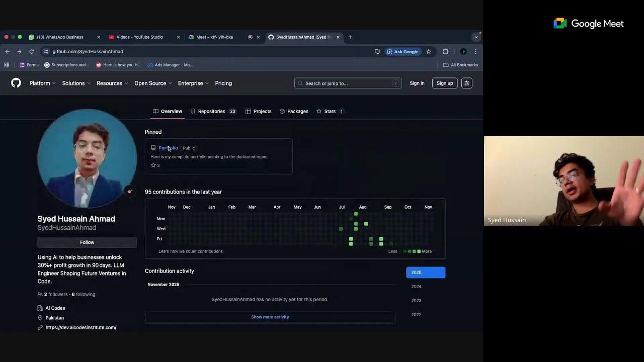The image size is (644, 362).
Task: Follow Syed Hussain Ahmad
Action: click(x=87, y=242)
